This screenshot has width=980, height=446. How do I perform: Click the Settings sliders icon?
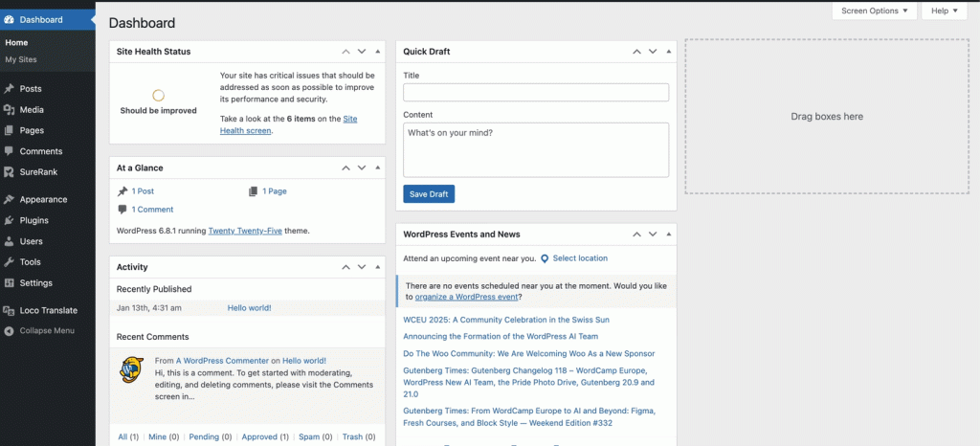point(9,283)
